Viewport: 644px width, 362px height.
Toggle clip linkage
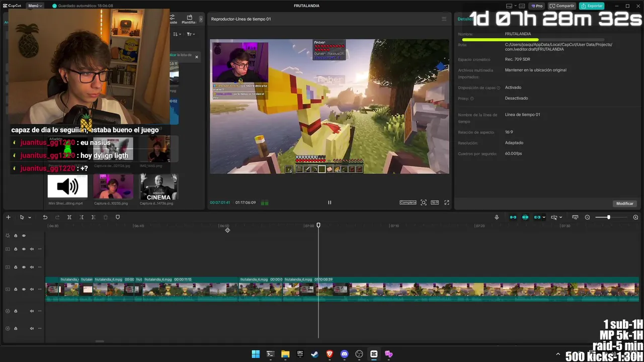point(537,217)
